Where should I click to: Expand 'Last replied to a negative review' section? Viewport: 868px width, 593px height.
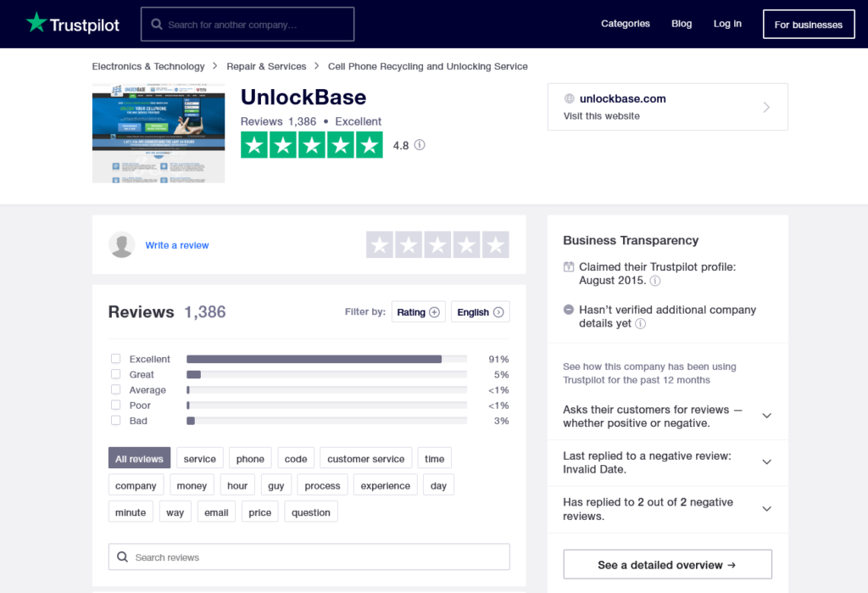coord(766,462)
